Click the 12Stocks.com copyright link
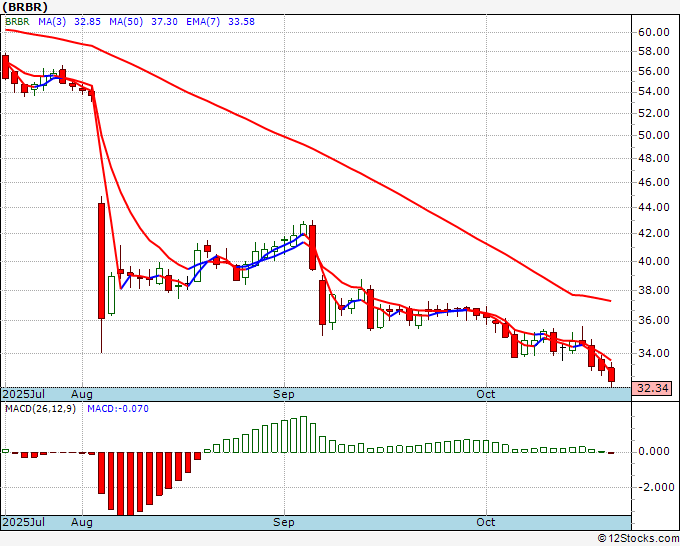 [638, 538]
